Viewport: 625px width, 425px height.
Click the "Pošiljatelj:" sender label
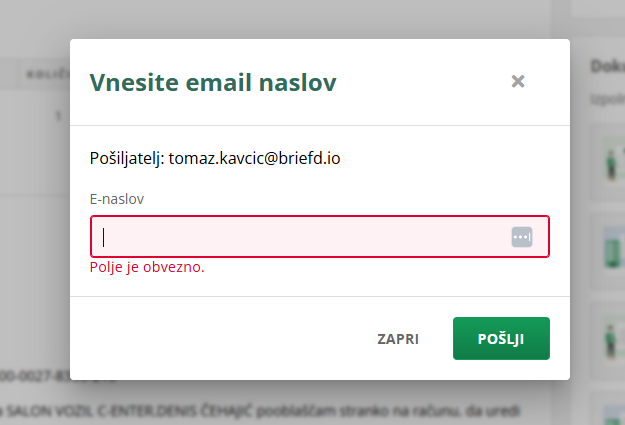[126, 158]
